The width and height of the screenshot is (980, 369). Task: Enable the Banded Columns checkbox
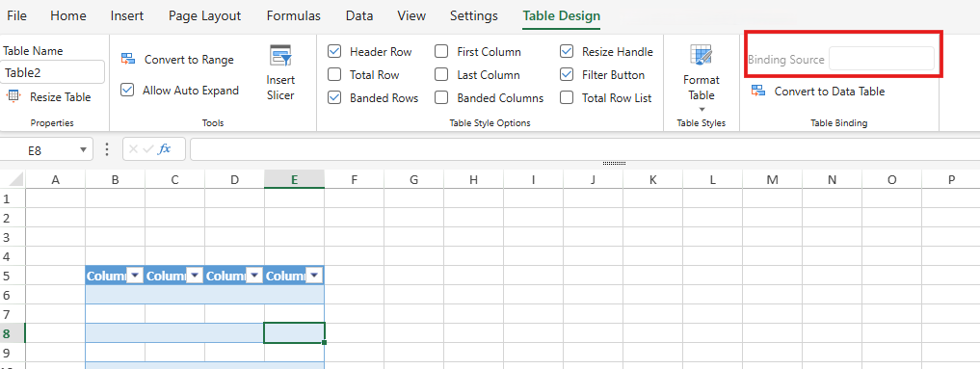pos(442,98)
